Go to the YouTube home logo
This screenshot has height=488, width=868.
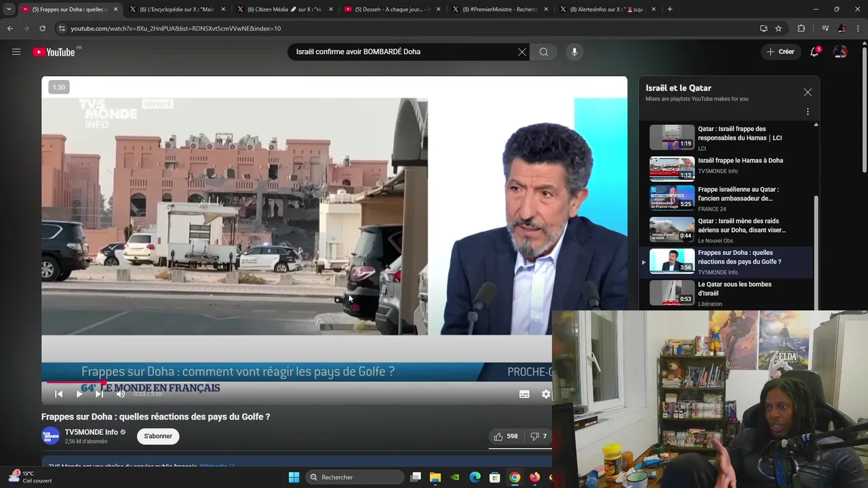(54, 52)
